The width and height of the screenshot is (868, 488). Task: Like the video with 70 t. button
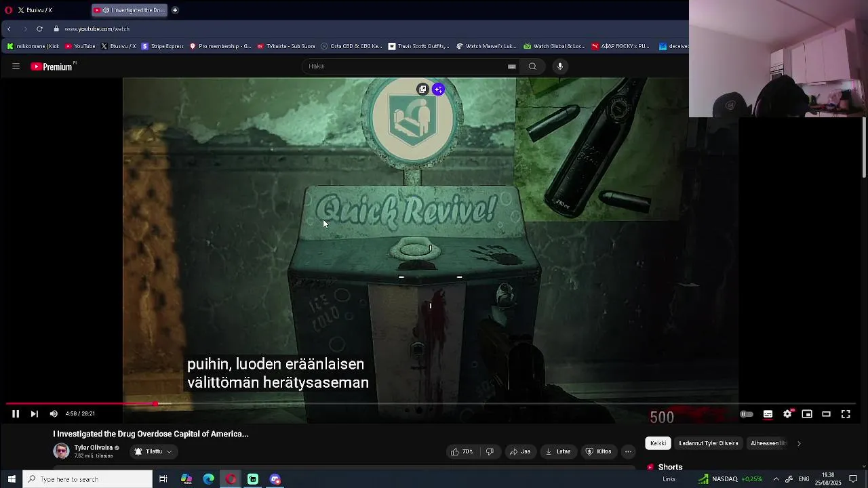point(462,451)
